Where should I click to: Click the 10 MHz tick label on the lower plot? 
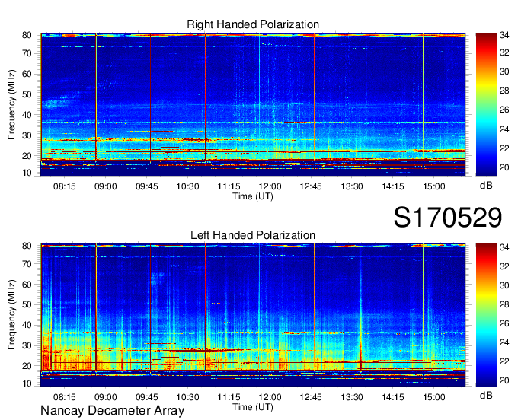coord(27,383)
